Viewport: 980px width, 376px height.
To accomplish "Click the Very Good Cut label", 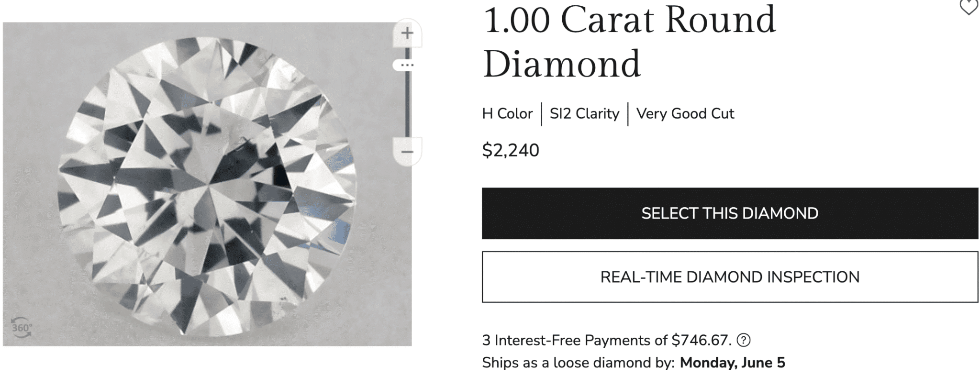I will 685,114.
